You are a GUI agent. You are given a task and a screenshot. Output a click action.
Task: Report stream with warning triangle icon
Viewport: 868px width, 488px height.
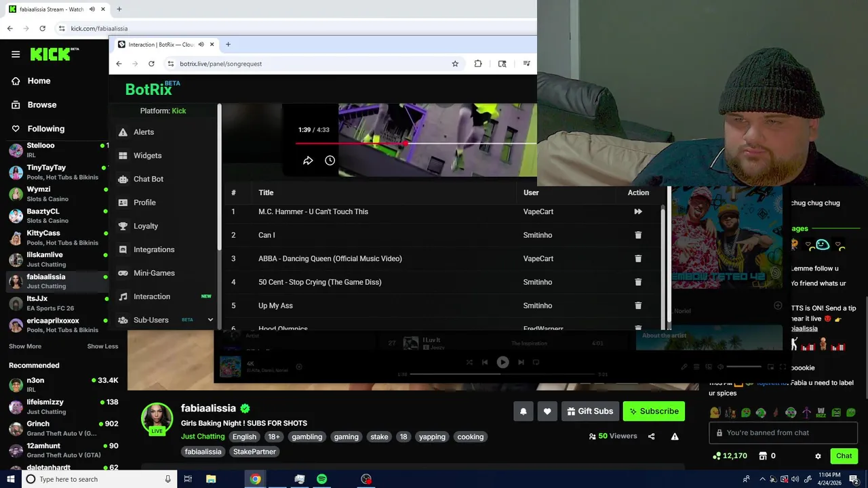(x=675, y=436)
